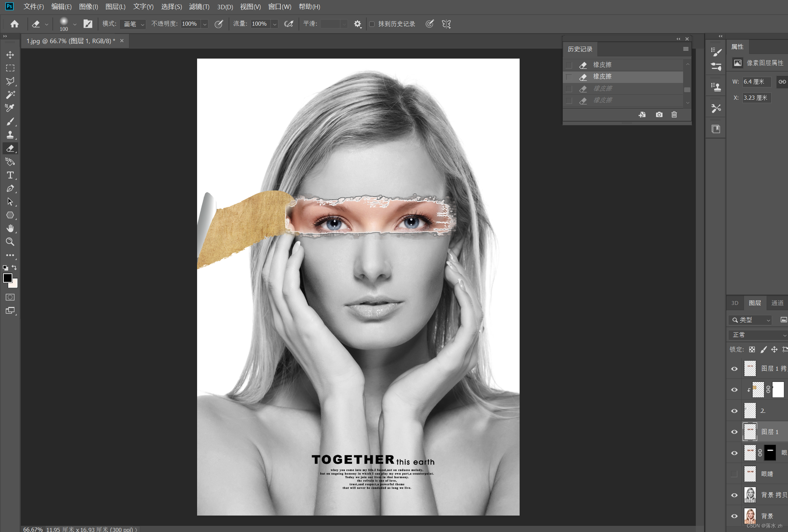Viewport: 788px width, 532px height.
Task: Select the Magic Wand tool
Action: [x=10, y=95]
